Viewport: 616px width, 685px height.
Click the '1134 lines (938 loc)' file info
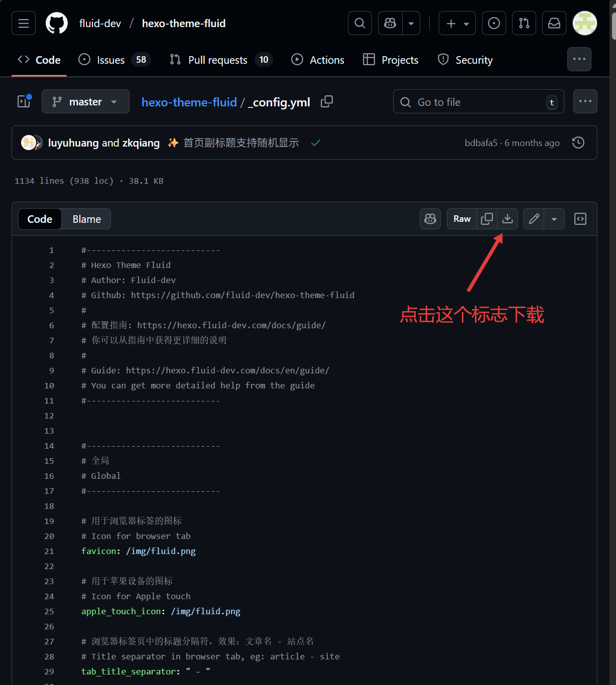(x=64, y=181)
